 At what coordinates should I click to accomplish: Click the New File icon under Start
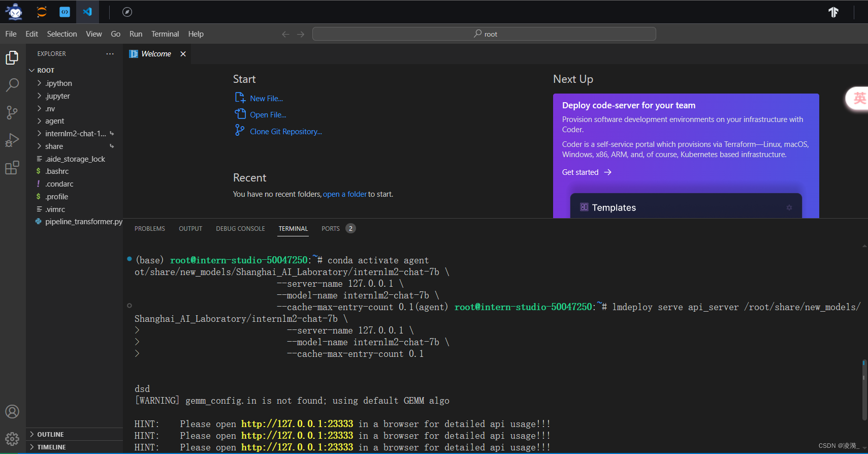pyautogui.click(x=240, y=98)
